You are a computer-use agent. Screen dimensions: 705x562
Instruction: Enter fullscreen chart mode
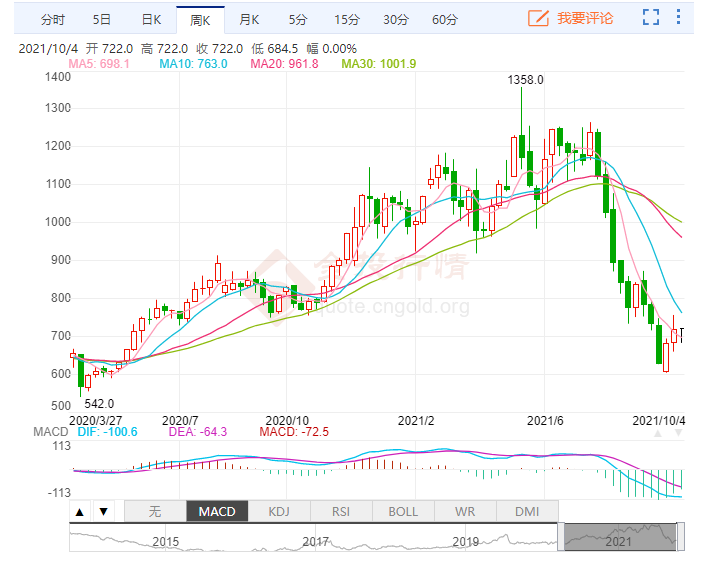(651, 18)
